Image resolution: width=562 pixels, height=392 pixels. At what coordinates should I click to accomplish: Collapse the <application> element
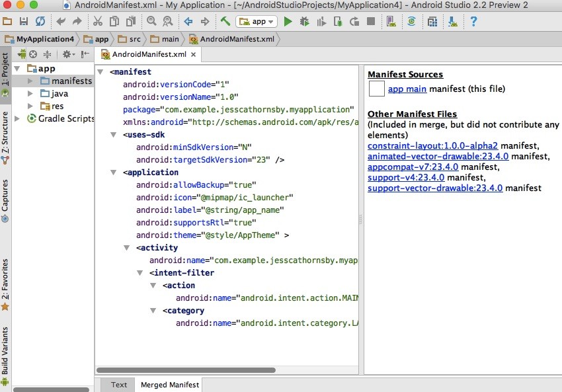(x=113, y=173)
